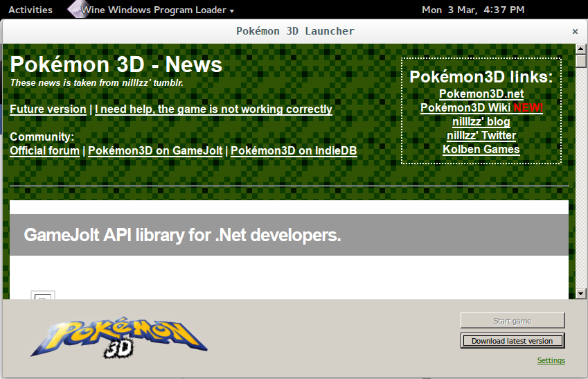
Task: Visit nilllzz' blog link
Action: (481, 121)
